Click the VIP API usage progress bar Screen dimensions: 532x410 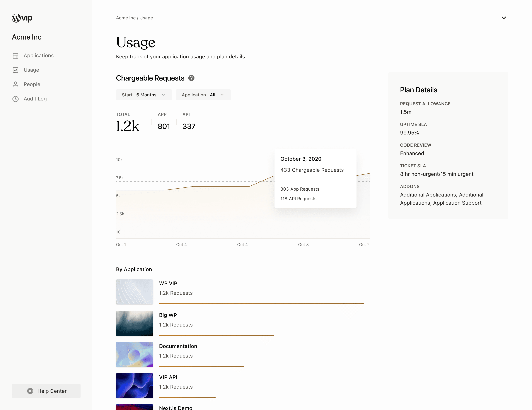click(x=187, y=397)
